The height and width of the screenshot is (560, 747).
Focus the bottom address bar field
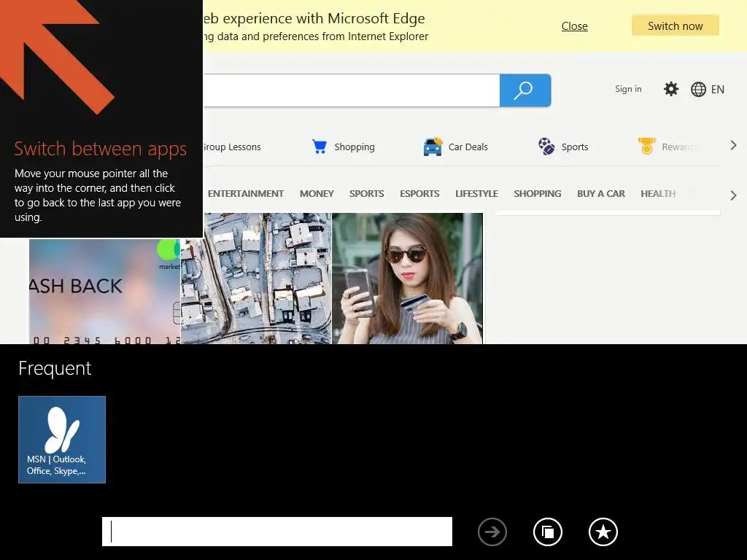click(x=276, y=532)
